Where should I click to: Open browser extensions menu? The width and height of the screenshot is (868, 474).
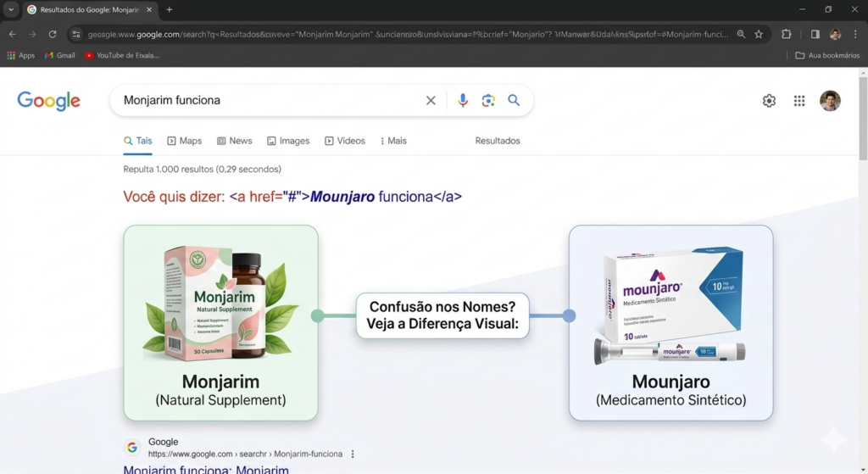click(786, 34)
